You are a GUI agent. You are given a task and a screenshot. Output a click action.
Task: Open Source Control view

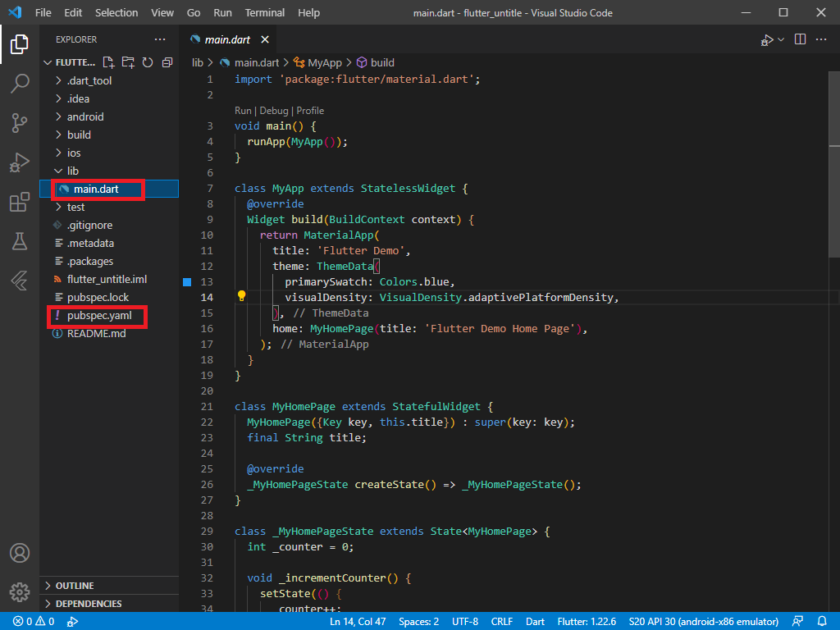click(20, 123)
